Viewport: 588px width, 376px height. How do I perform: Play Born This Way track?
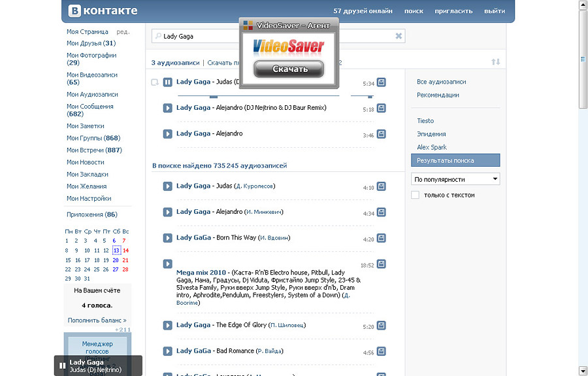tap(167, 238)
